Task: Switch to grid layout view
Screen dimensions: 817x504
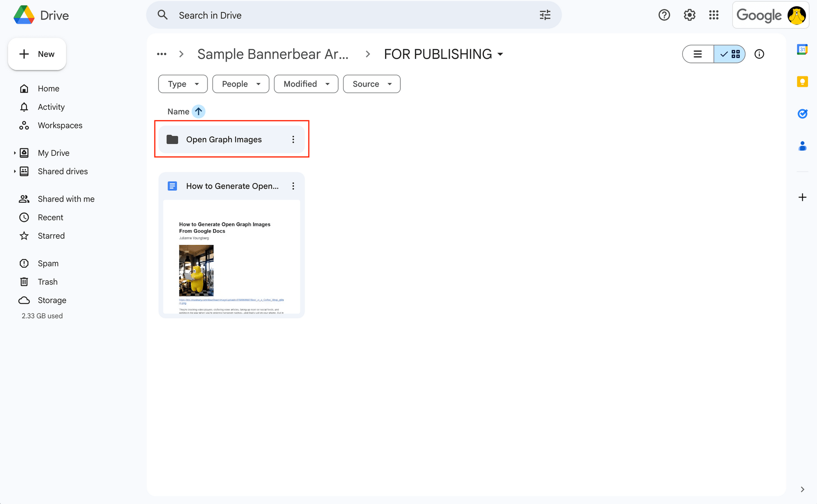Action: [730, 54]
